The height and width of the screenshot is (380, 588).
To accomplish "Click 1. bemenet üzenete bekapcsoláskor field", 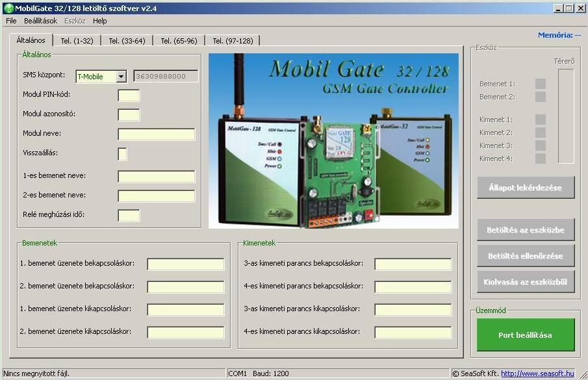I will coord(186,264).
